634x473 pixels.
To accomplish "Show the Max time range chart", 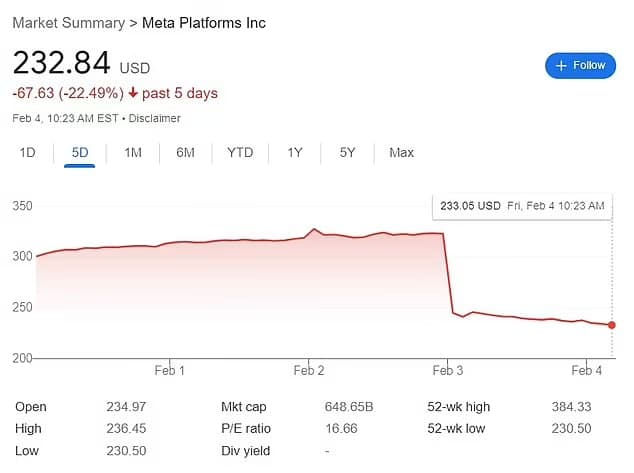I will 401,153.
